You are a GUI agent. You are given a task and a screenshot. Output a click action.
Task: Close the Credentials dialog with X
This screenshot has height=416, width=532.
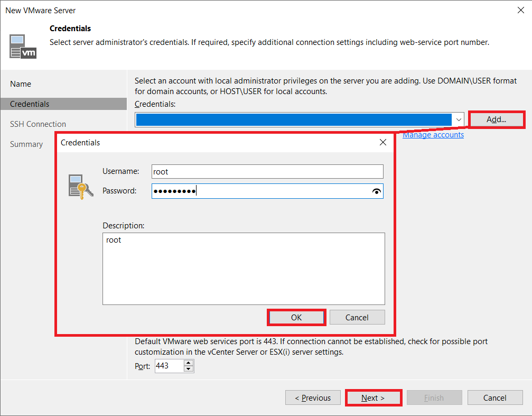tap(383, 142)
